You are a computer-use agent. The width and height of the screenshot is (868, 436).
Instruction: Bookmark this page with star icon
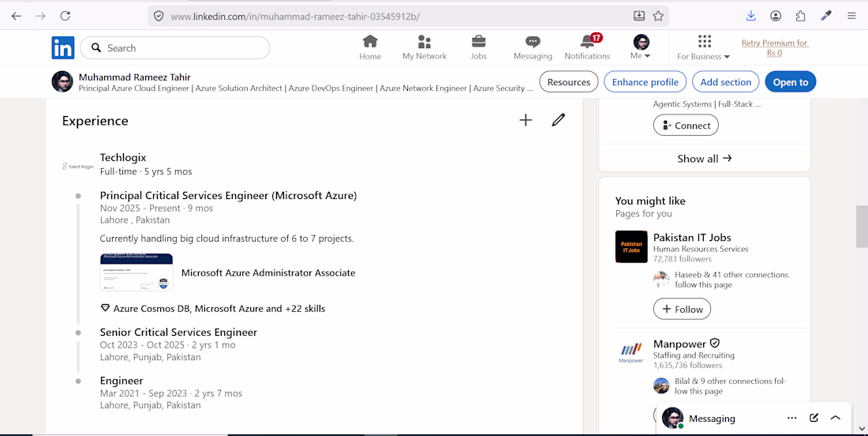click(657, 16)
